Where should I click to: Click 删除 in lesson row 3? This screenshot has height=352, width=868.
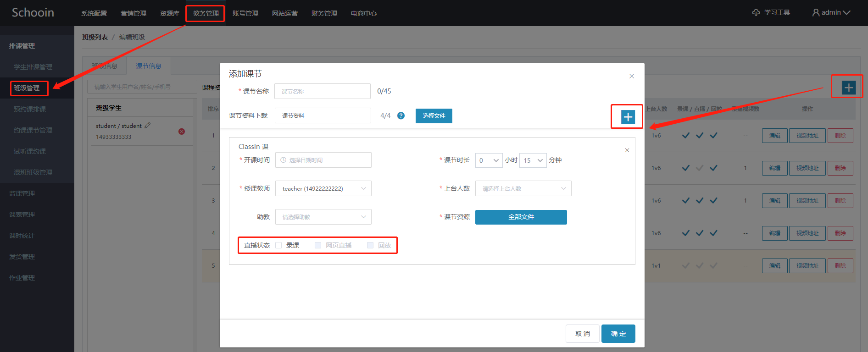(840, 201)
